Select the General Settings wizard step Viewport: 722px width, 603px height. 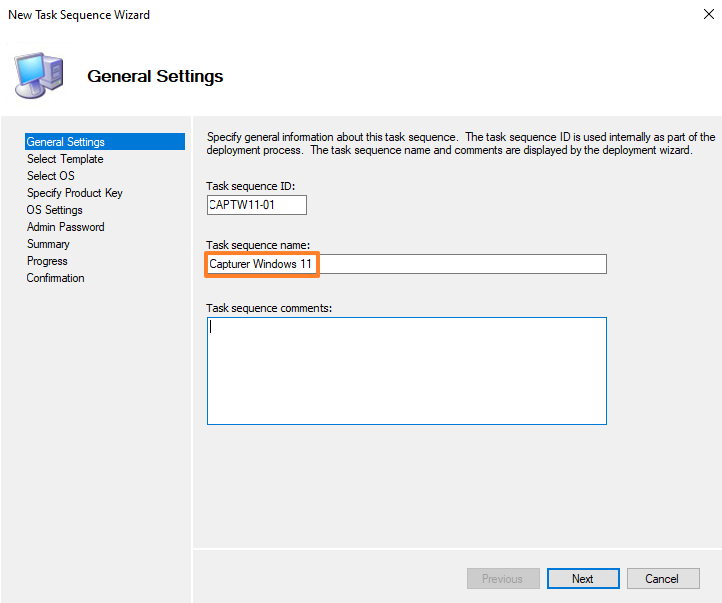point(66,142)
